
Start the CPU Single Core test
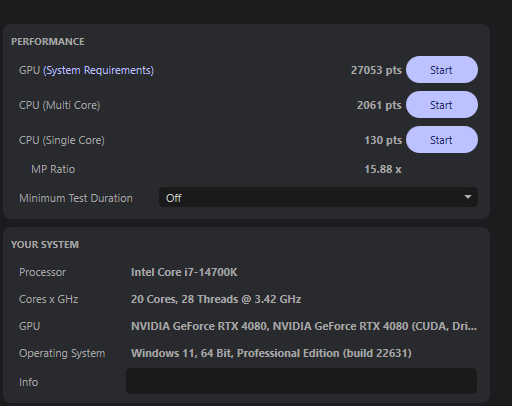[x=442, y=140]
